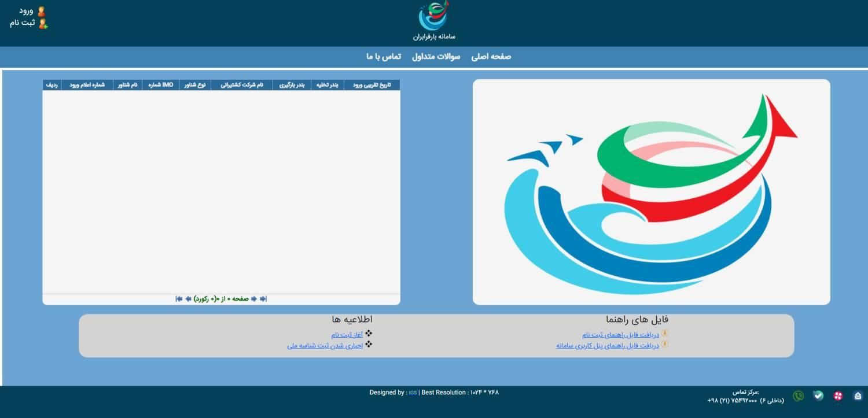Click the large logo banner image
This screenshot has height=418, width=868.
(651, 192)
